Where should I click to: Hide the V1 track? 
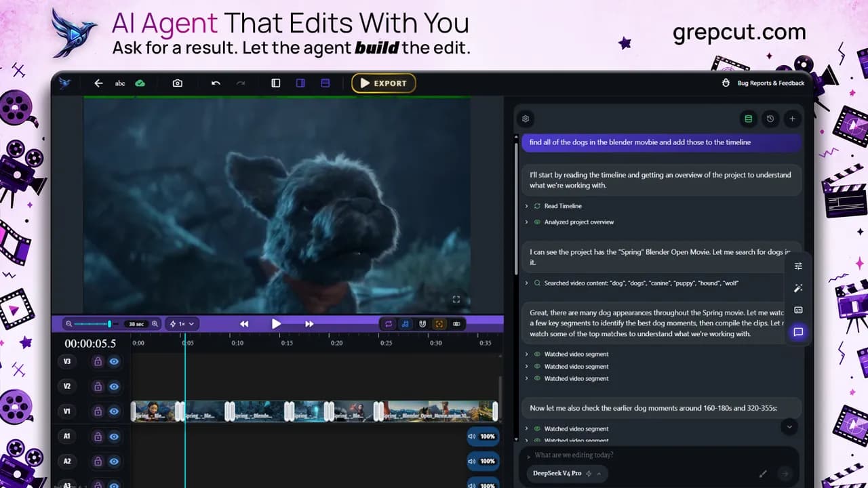(114, 411)
